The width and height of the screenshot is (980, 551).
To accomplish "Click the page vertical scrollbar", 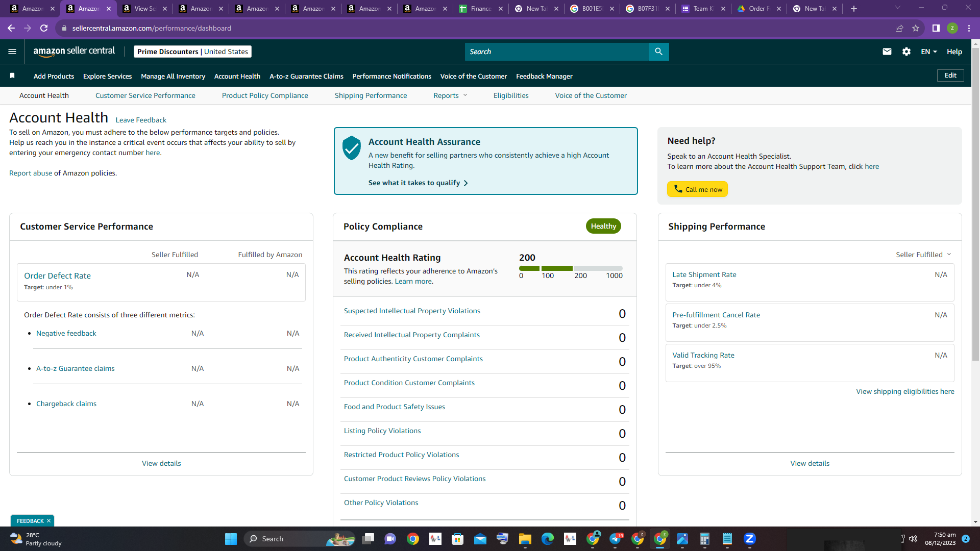I will click(x=975, y=204).
